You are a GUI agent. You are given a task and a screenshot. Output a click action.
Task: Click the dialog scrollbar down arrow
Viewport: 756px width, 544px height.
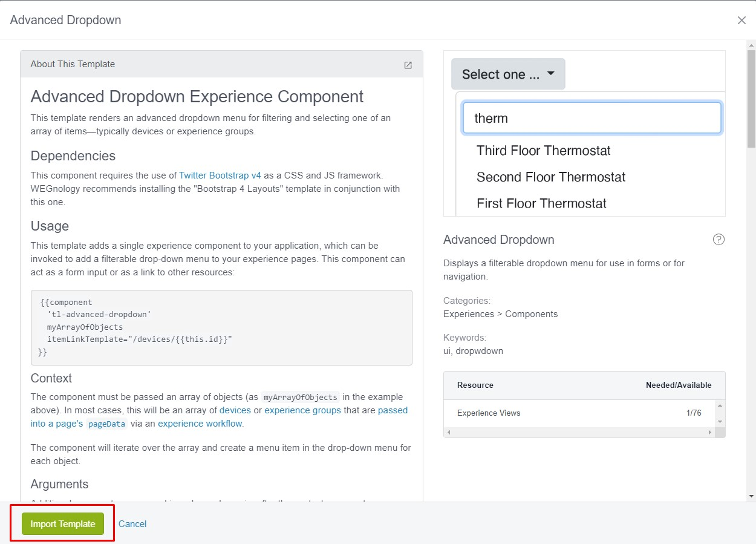click(751, 496)
